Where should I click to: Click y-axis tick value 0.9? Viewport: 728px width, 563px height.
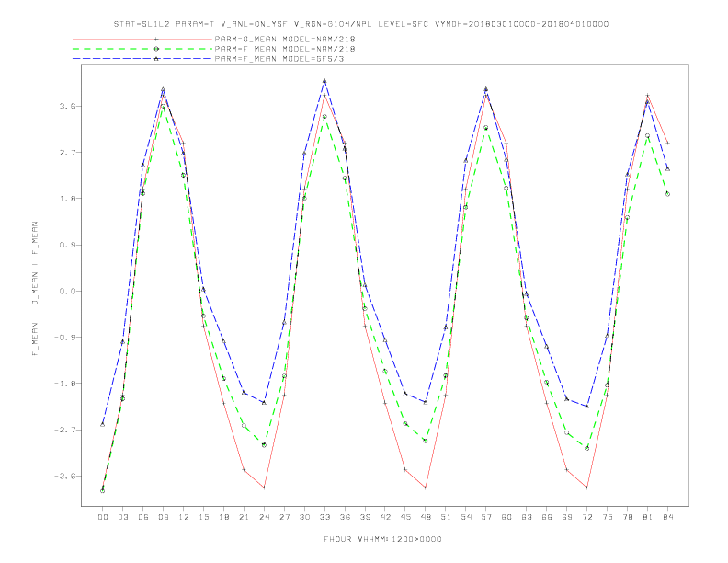coord(67,245)
